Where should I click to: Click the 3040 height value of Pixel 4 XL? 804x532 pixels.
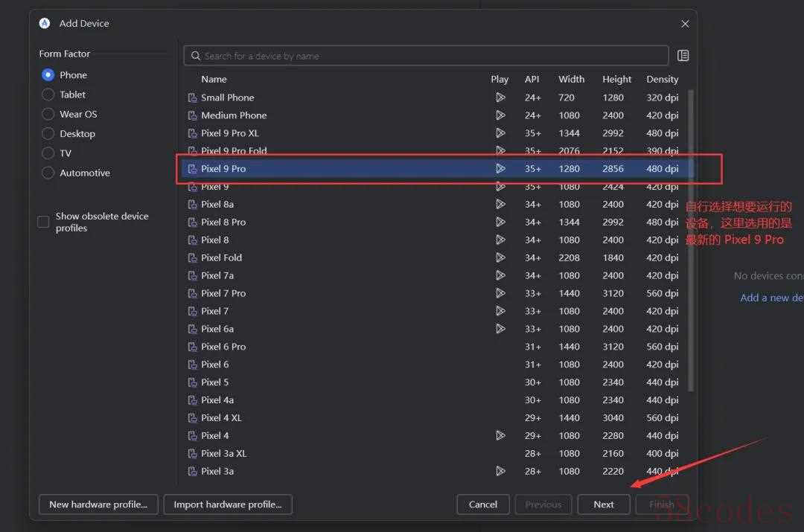click(613, 417)
